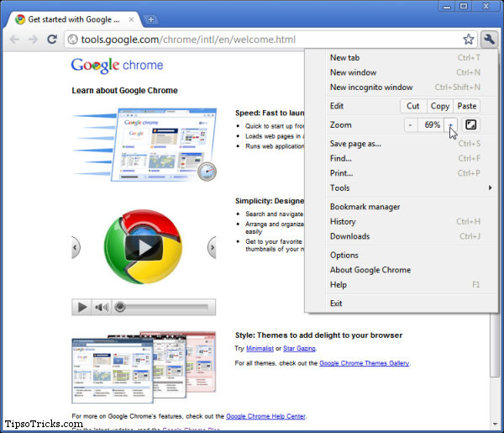Play the Chrome video overlay button
504x433 pixels.
coord(144,247)
